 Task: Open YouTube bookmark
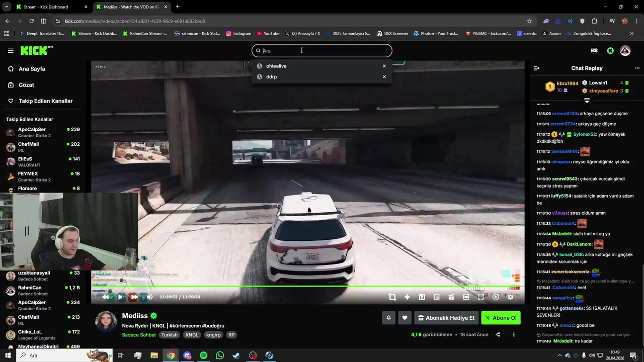268,34
